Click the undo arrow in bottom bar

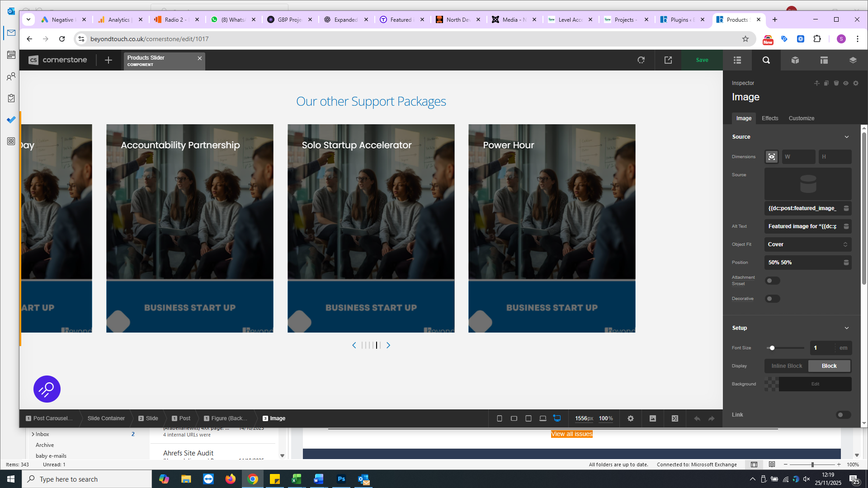[697, 418]
